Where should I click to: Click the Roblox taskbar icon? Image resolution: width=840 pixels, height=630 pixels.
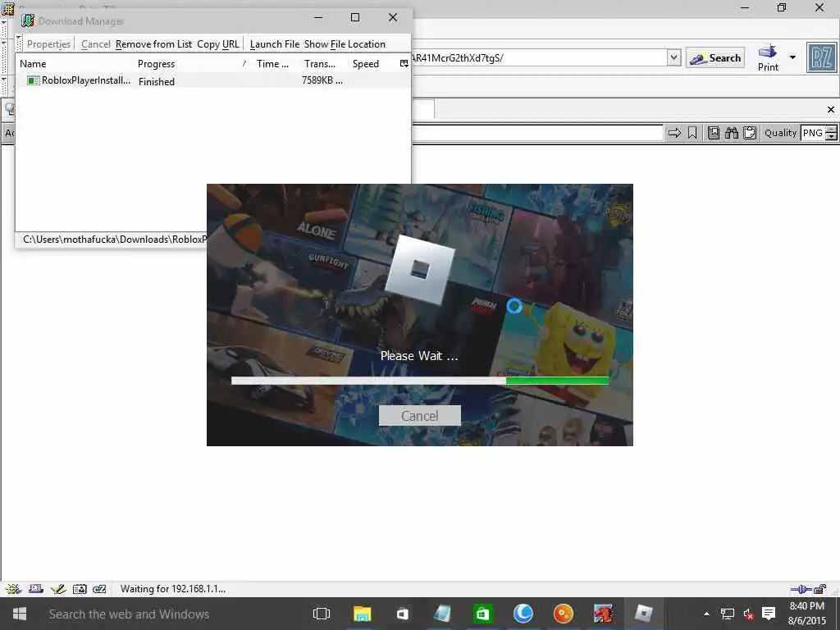pos(643,614)
